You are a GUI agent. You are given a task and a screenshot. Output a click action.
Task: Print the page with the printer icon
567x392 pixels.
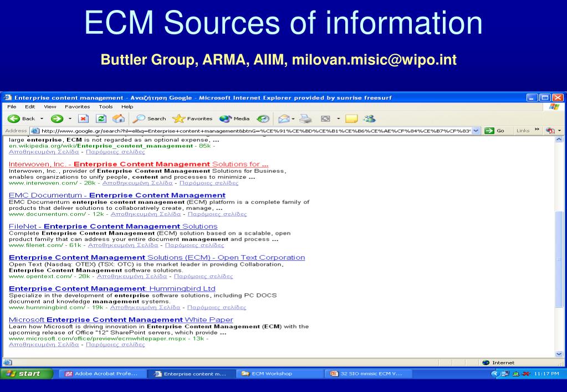click(305, 118)
